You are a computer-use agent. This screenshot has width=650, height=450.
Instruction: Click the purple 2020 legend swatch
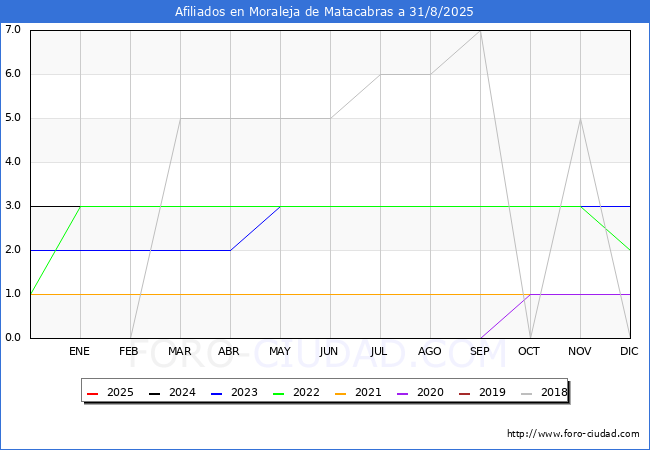click(403, 393)
